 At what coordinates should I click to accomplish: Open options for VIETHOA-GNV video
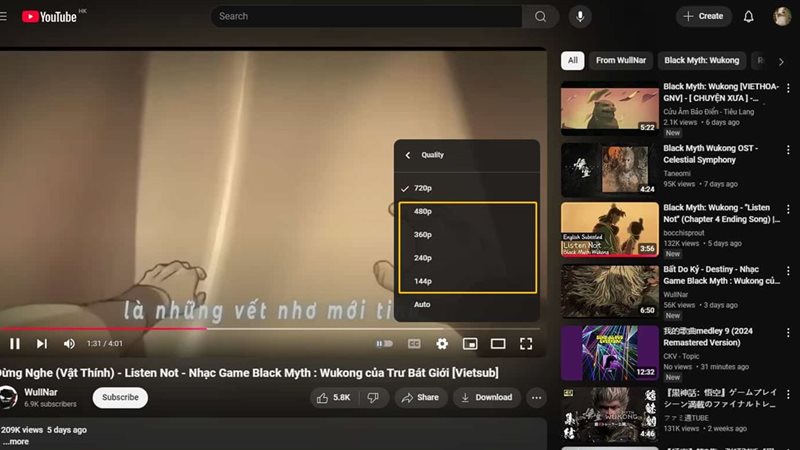point(788,88)
